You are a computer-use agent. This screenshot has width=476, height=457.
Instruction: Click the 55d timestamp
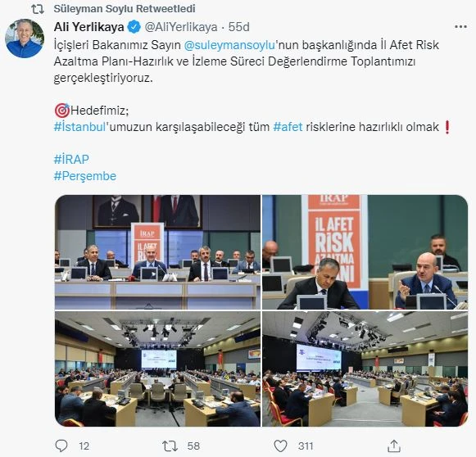(239, 27)
